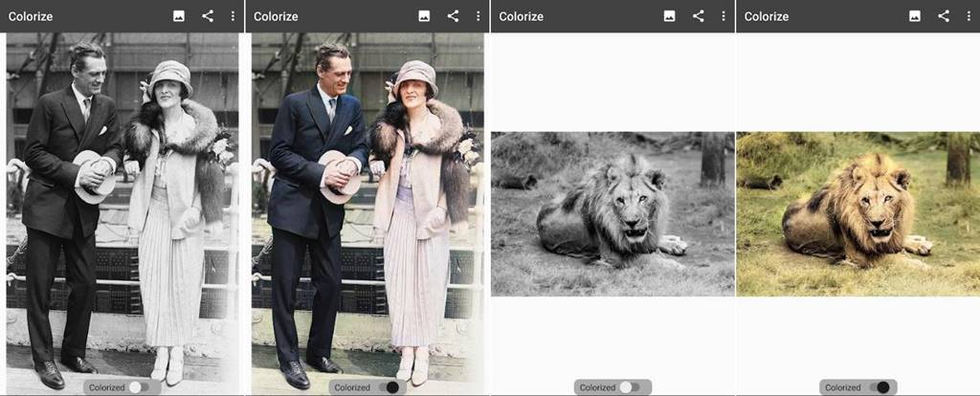Click Colorize title on grayscale lion screen
This screenshot has width=980, height=396.
click(x=522, y=17)
